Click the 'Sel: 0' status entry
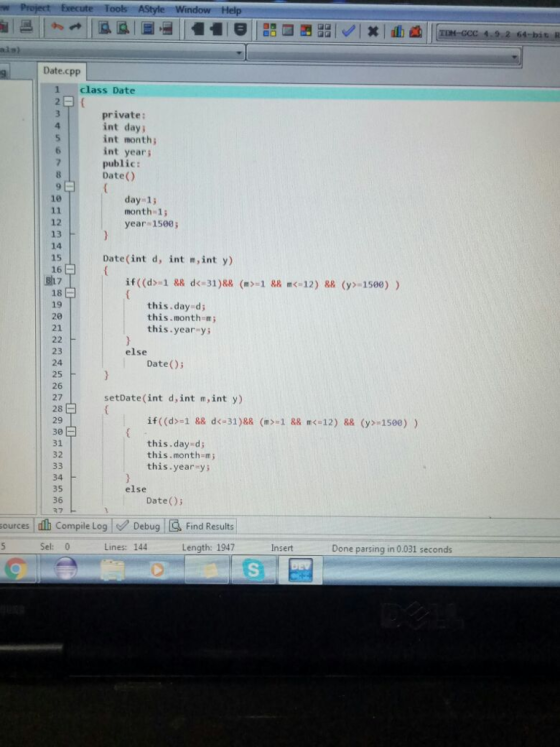The height and width of the screenshot is (747, 560). tap(55, 546)
